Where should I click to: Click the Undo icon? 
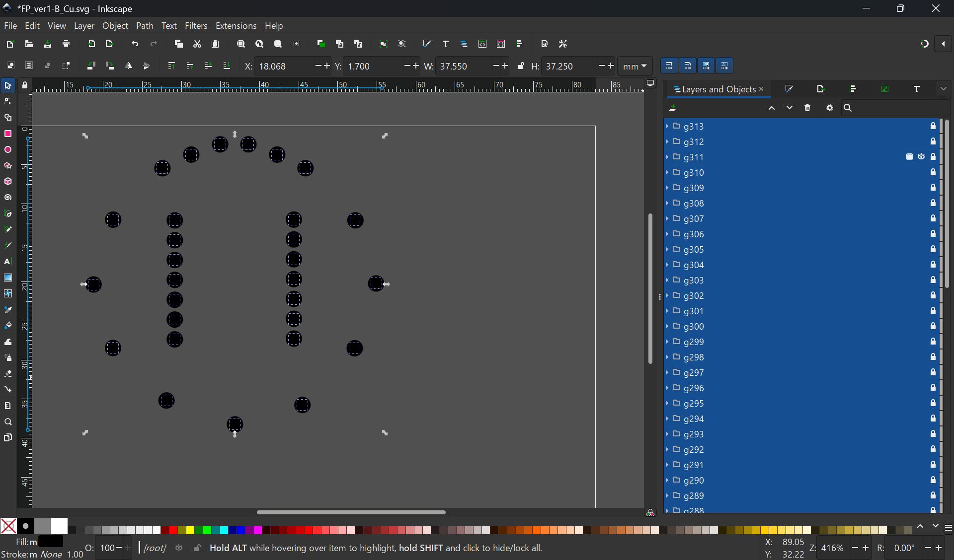click(x=135, y=44)
